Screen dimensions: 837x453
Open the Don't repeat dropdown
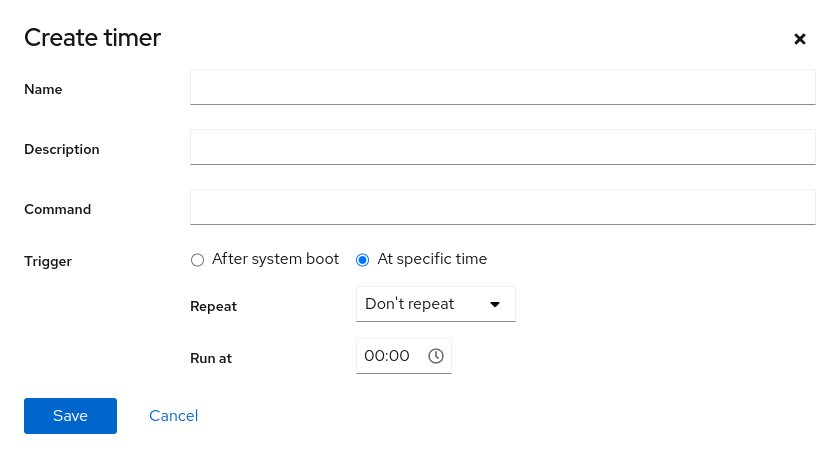435,304
